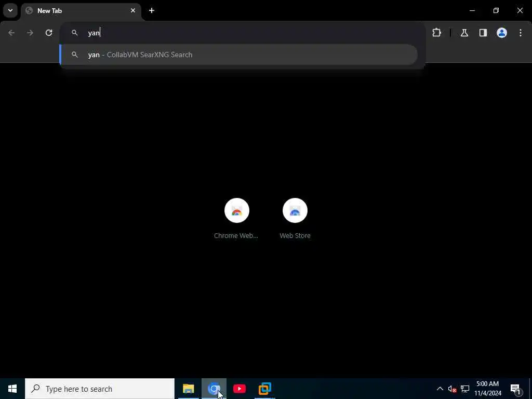
Task: Minimize the Chrome window
Action: [472, 10]
